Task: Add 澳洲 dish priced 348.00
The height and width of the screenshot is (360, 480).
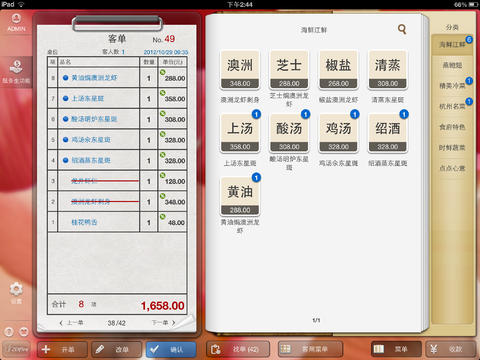Action: click(x=240, y=70)
